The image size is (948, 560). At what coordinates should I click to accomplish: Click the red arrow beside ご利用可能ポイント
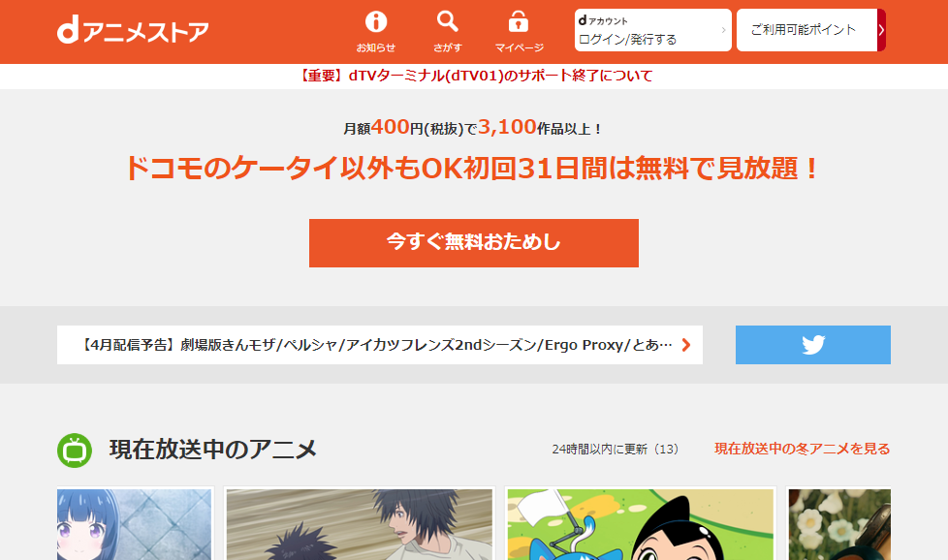click(881, 30)
